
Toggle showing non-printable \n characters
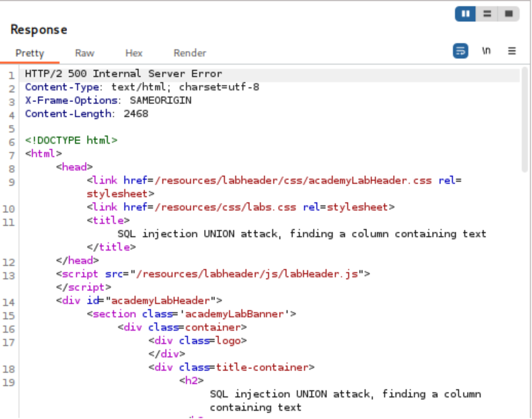[486, 51]
